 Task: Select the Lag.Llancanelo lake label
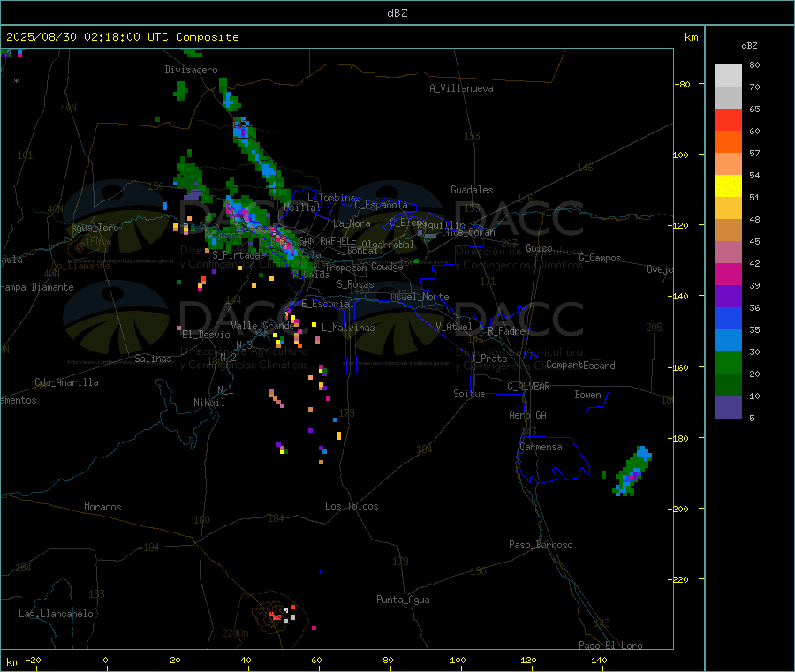coord(56,614)
